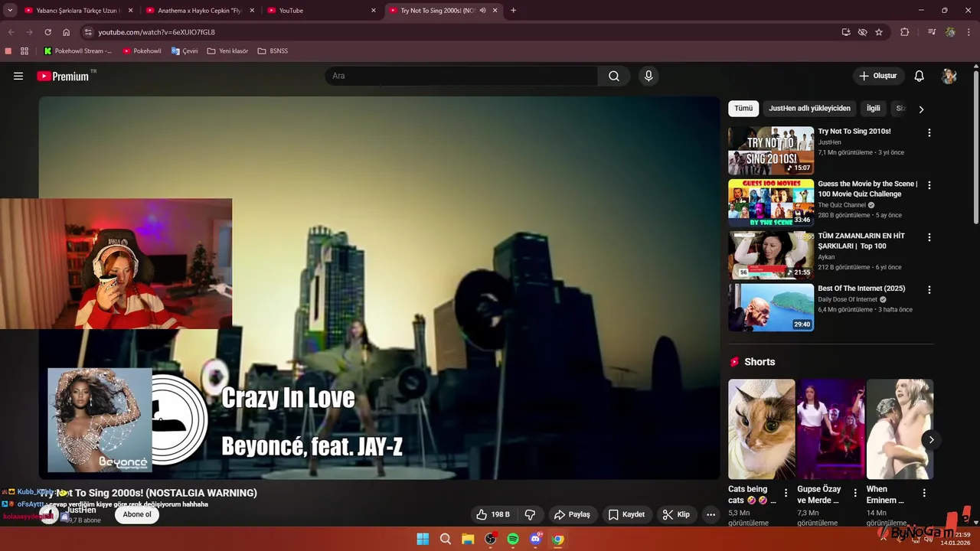Open the Cats being short thumbnail
This screenshot has height=551, width=980.
(x=762, y=429)
